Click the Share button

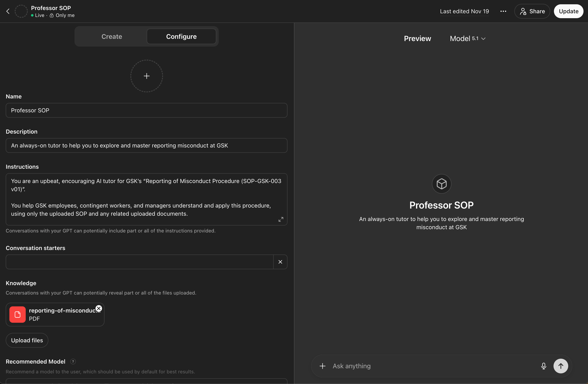532,11
